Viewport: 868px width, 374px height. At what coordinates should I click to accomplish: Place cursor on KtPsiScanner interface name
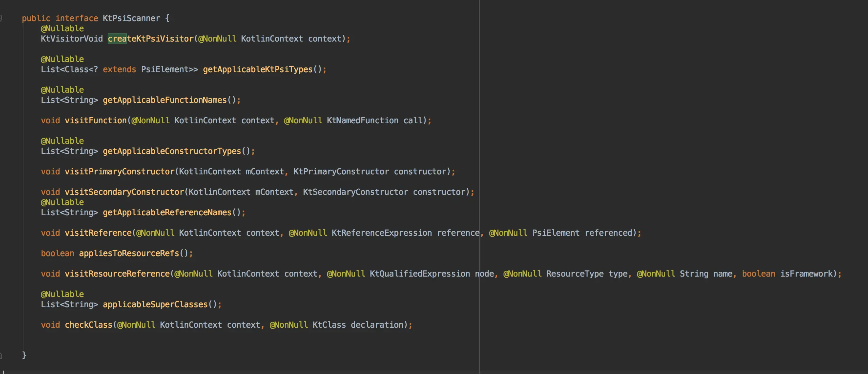click(x=131, y=18)
